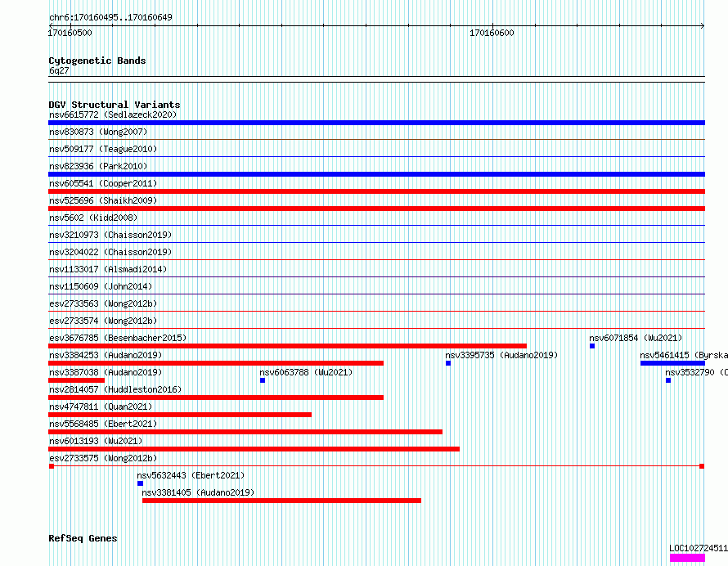Select esv3676785 (Besenbacher2015) label
This screenshot has width=728, height=566.
[118, 338]
